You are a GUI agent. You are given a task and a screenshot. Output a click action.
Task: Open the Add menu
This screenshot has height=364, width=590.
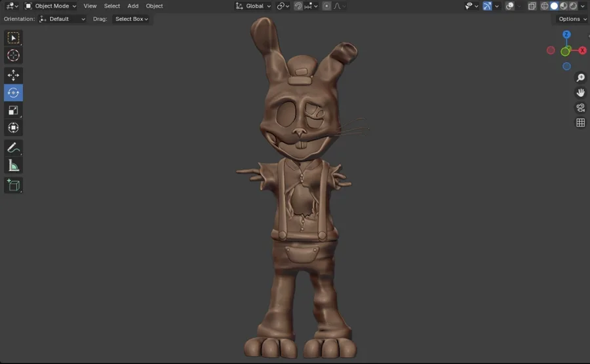point(133,6)
